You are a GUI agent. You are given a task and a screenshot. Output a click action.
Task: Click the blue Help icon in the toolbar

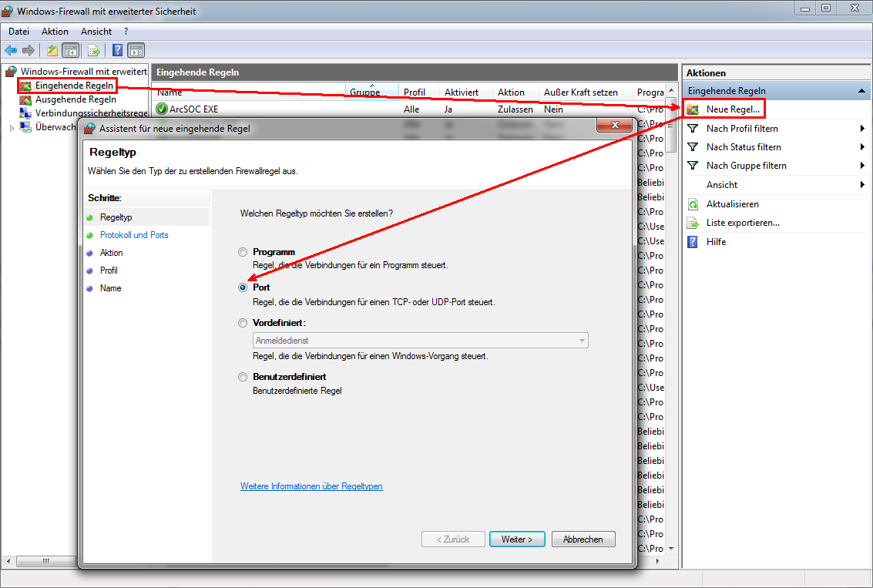[117, 50]
